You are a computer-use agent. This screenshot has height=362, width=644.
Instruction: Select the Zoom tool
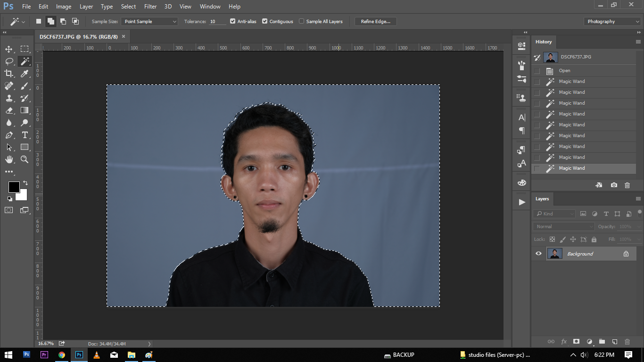(x=25, y=159)
